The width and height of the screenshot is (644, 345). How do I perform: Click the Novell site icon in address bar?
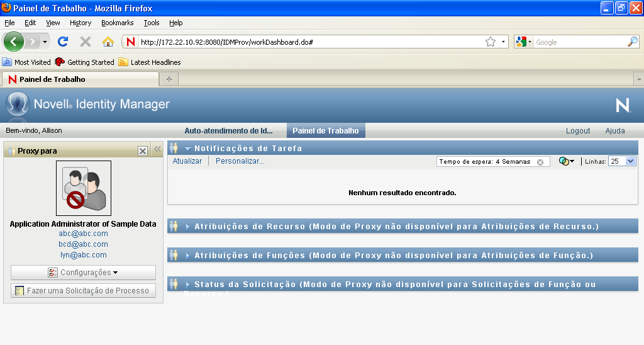[x=131, y=42]
